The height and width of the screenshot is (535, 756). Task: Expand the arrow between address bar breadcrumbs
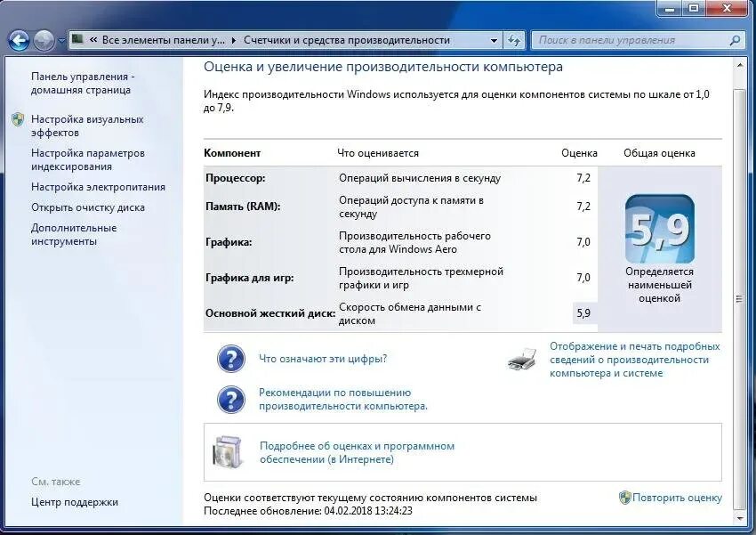pyautogui.click(x=234, y=41)
